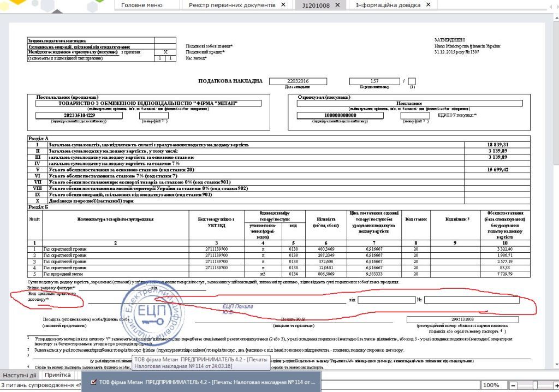Image resolution: width=559 pixels, height=392 pixels.
Task: Click quantity 806,5869 in row 5
Action: point(326,274)
